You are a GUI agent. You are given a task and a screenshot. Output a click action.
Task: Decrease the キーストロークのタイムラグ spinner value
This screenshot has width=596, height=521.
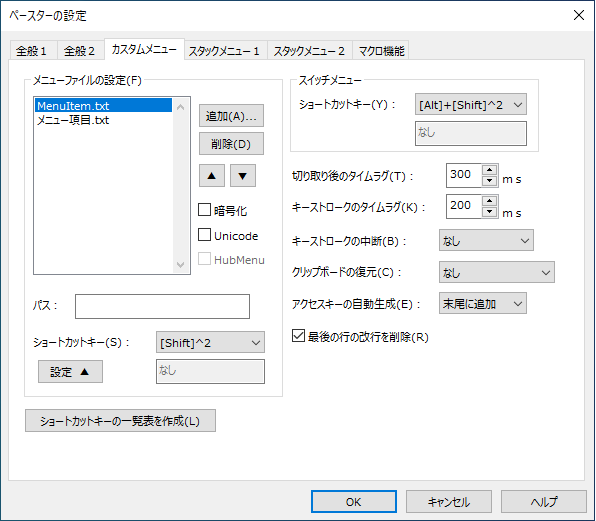[490, 212]
